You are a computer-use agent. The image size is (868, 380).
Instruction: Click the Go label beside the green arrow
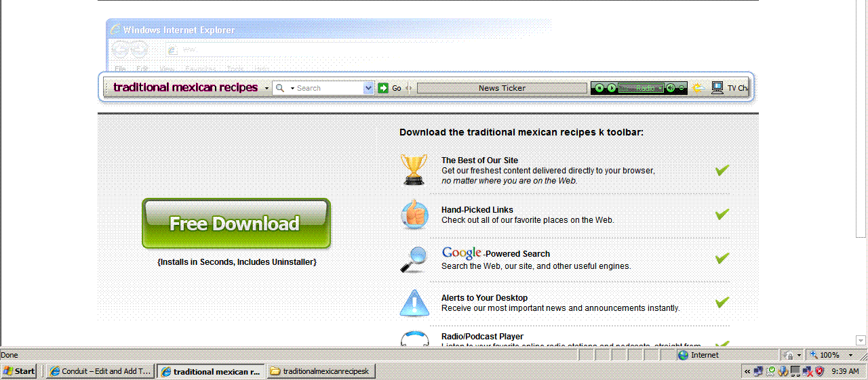(x=397, y=88)
